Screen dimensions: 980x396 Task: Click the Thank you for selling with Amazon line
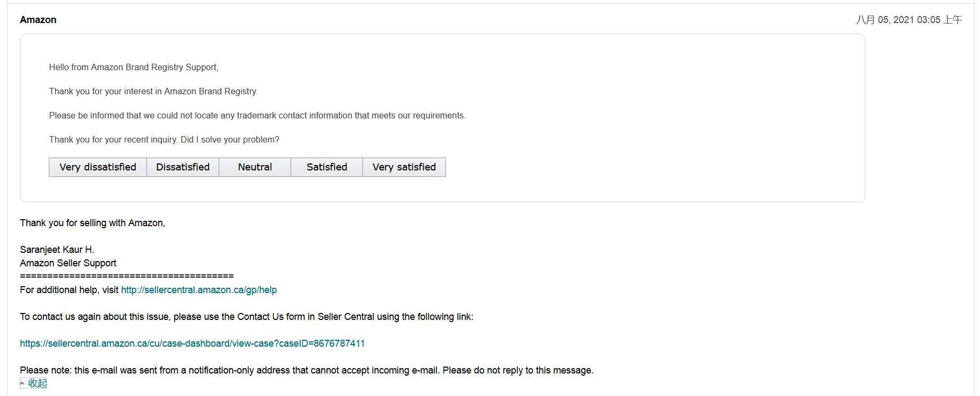tap(93, 223)
